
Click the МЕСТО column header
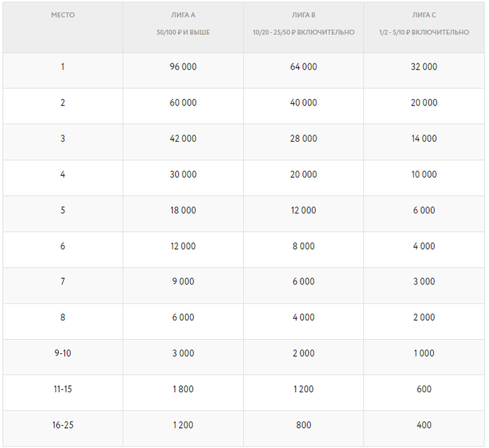pyautogui.click(x=62, y=15)
